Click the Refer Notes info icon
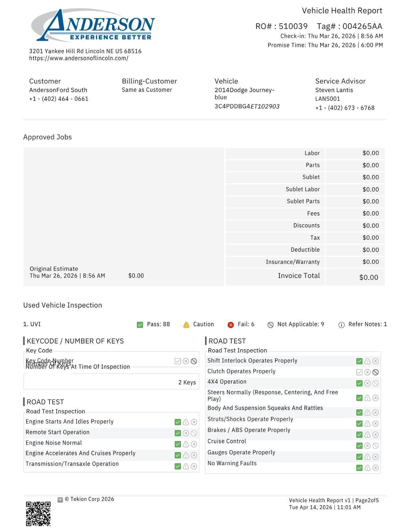Screen dimensions: 411x532 coord(341,325)
